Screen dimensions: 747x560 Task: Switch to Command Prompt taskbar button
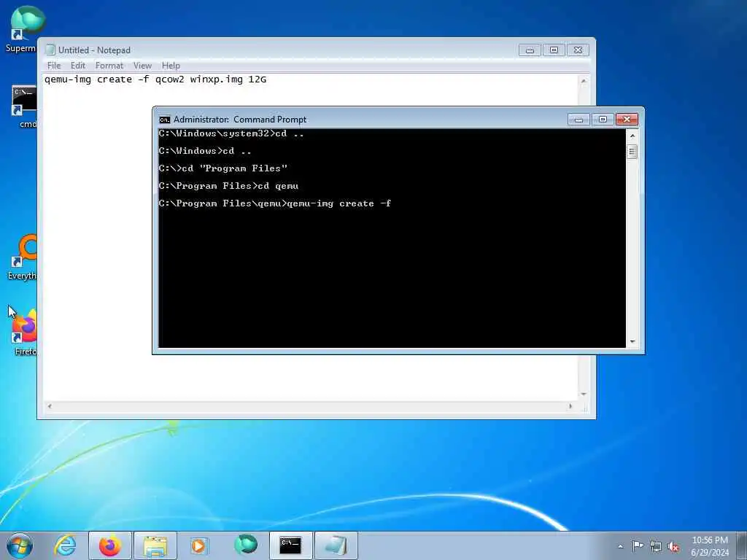point(290,545)
